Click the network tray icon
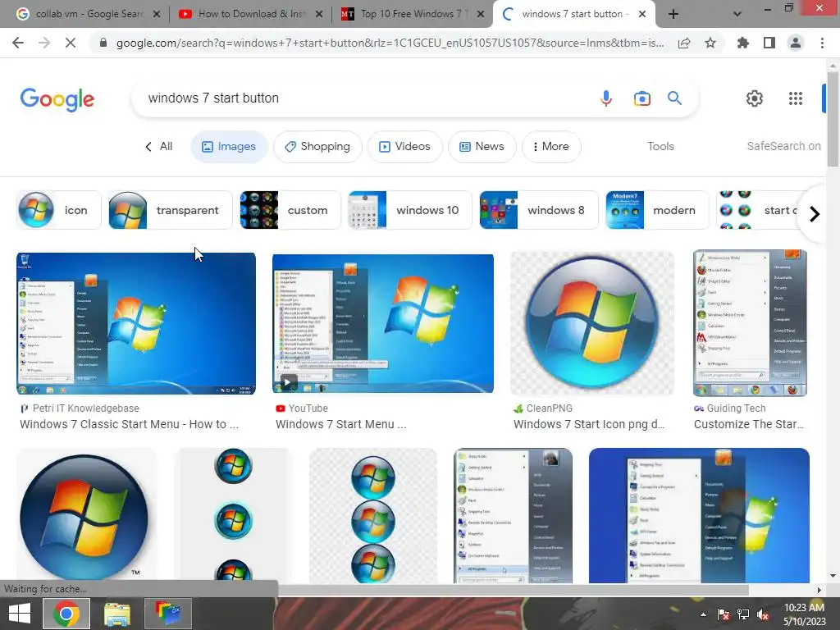This screenshot has height=630, width=840. (x=743, y=614)
